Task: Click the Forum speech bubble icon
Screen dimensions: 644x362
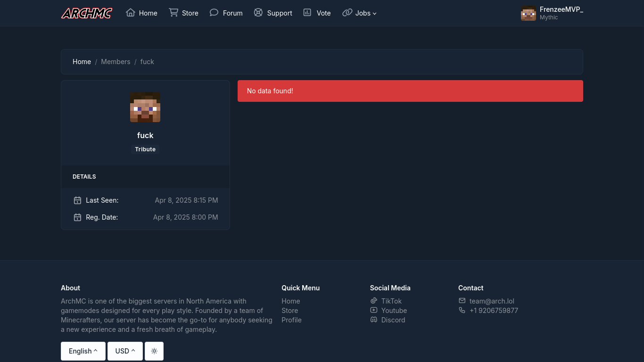Action: (x=214, y=13)
